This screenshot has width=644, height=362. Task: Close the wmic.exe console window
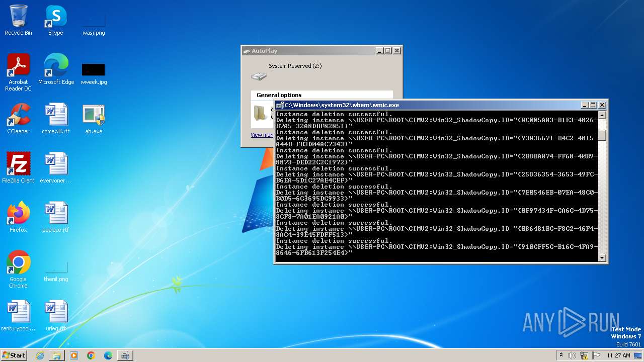pyautogui.click(x=602, y=105)
